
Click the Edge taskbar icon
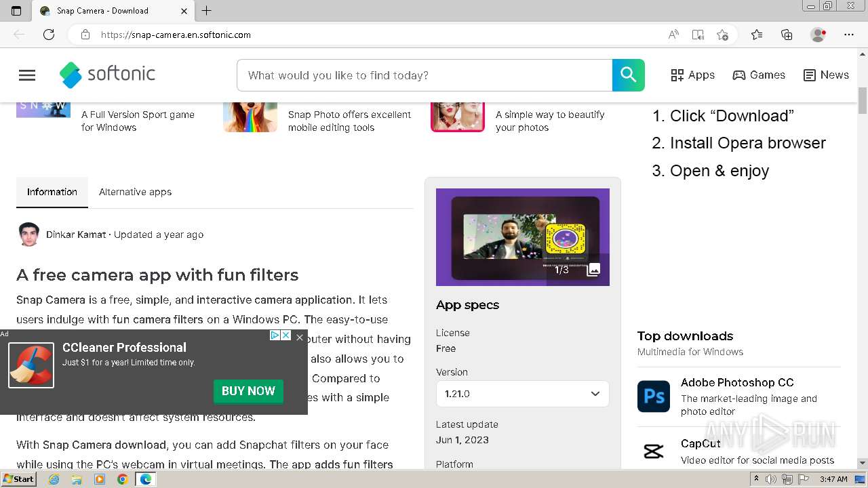145,479
